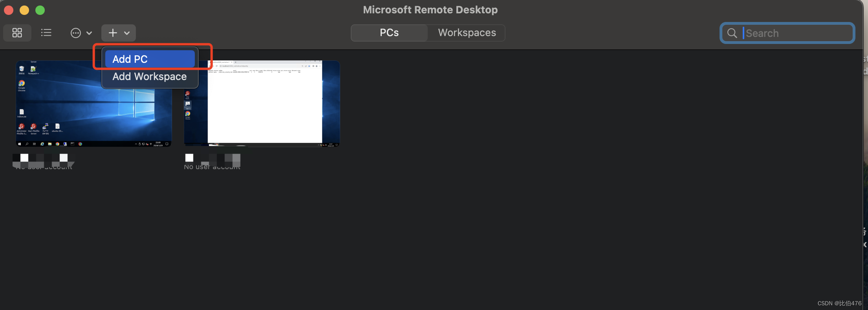The width and height of the screenshot is (868, 310).
Task: Select the Workspaces tab
Action: click(467, 33)
